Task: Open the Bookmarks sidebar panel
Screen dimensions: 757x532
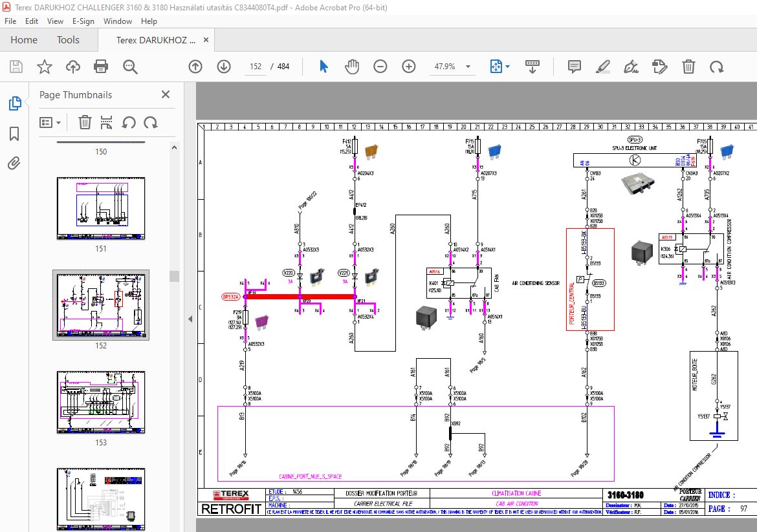Action: pyautogui.click(x=14, y=134)
